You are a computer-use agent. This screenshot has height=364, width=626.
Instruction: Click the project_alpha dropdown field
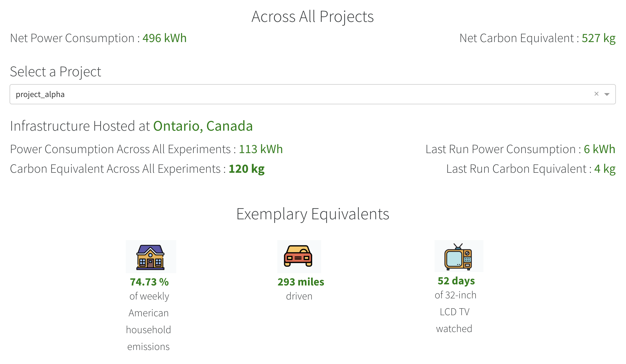pyautogui.click(x=281, y=94)
